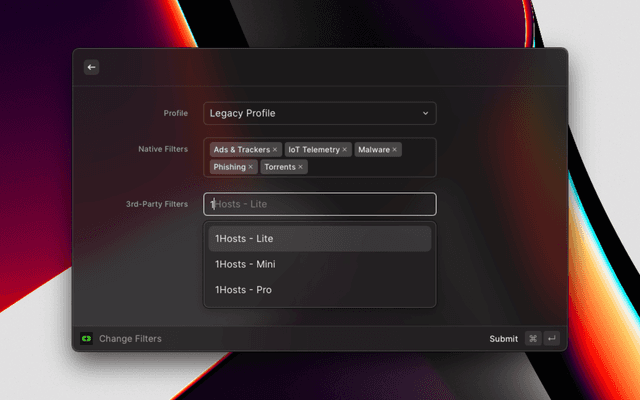Select the Torrents tag label
The height and width of the screenshot is (400, 640).
280,167
